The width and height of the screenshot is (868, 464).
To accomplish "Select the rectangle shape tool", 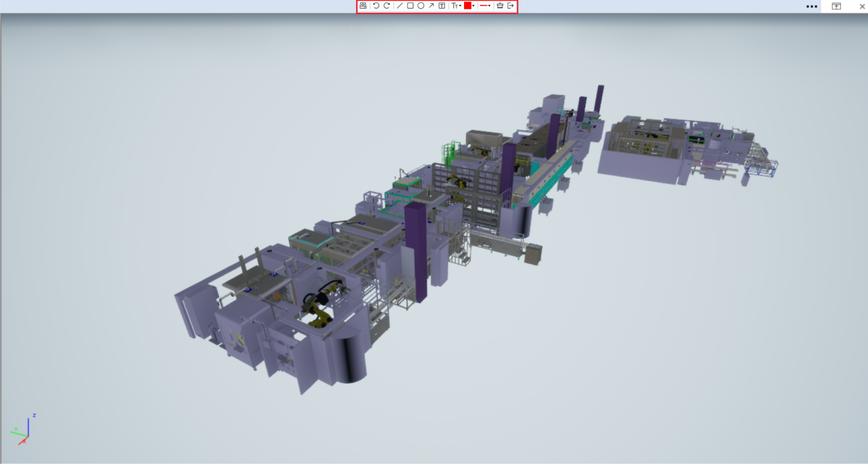I will 410,6.
